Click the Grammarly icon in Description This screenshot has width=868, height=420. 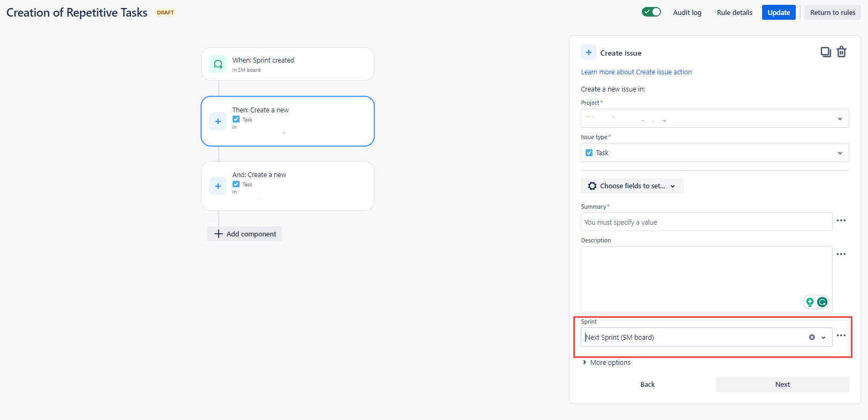point(823,302)
